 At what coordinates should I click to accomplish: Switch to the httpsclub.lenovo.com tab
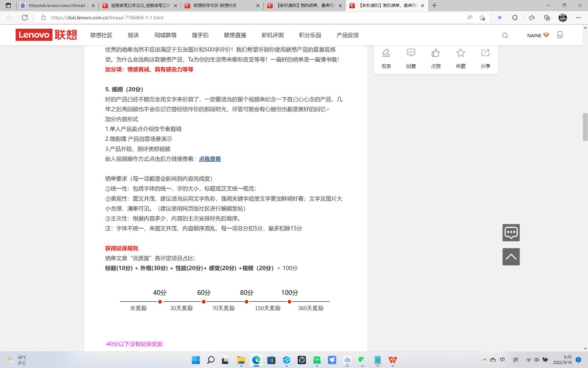pyautogui.click(x=57, y=6)
